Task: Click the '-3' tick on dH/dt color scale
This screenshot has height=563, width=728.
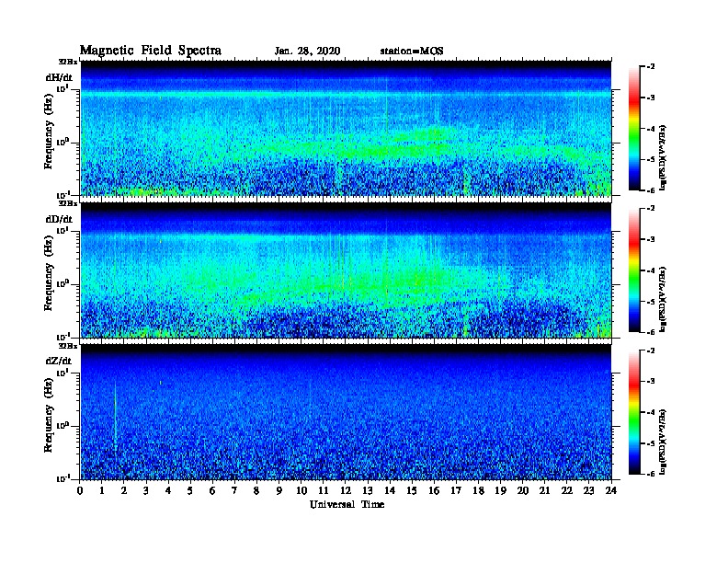Action: [651, 98]
